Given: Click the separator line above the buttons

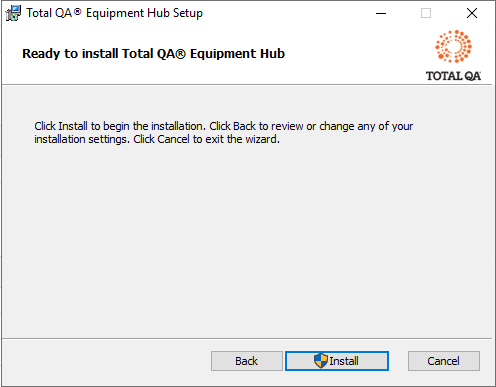Looking at the screenshot, I should (x=247, y=339).
